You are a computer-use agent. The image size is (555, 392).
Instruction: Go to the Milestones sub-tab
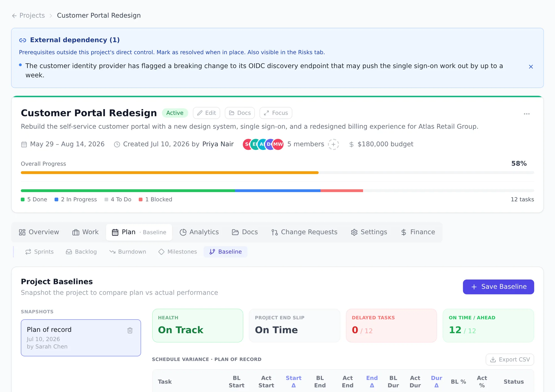pyautogui.click(x=178, y=252)
